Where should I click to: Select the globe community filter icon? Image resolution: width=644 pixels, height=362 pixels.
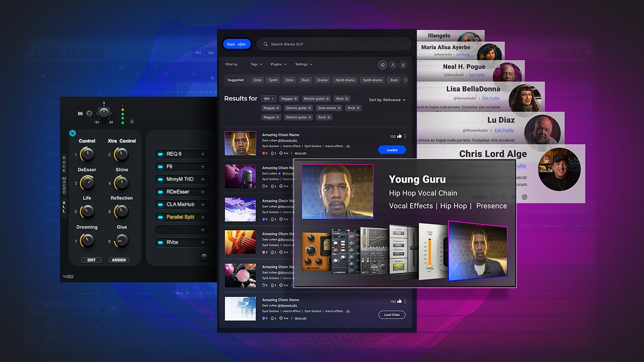pos(383,65)
